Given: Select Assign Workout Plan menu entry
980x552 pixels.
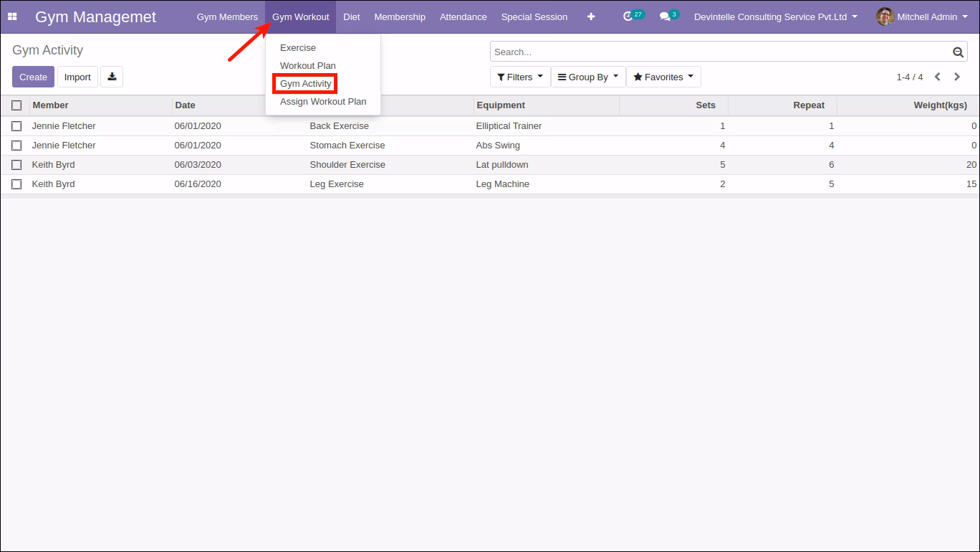Looking at the screenshot, I should click(323, 102).
